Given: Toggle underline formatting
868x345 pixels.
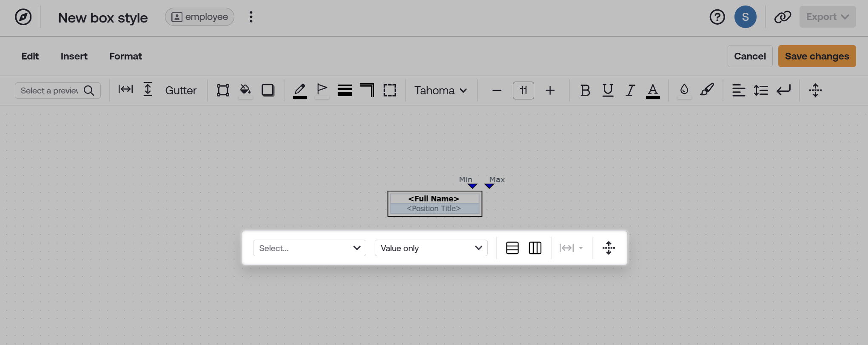Looking at the screenshot, I should [608, 90].
